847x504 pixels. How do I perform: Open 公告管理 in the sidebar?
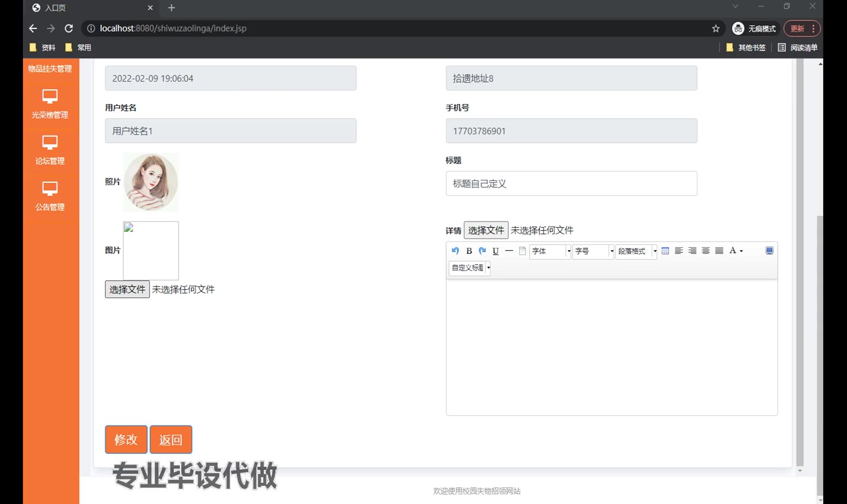[50, 196]
